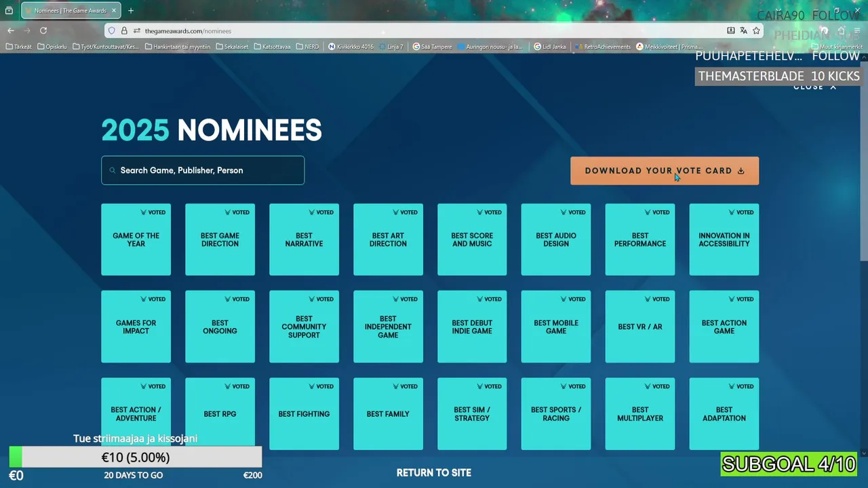
Task: Click the Voted badge on Best VR / AR
Action: click(x=656, y=299)
